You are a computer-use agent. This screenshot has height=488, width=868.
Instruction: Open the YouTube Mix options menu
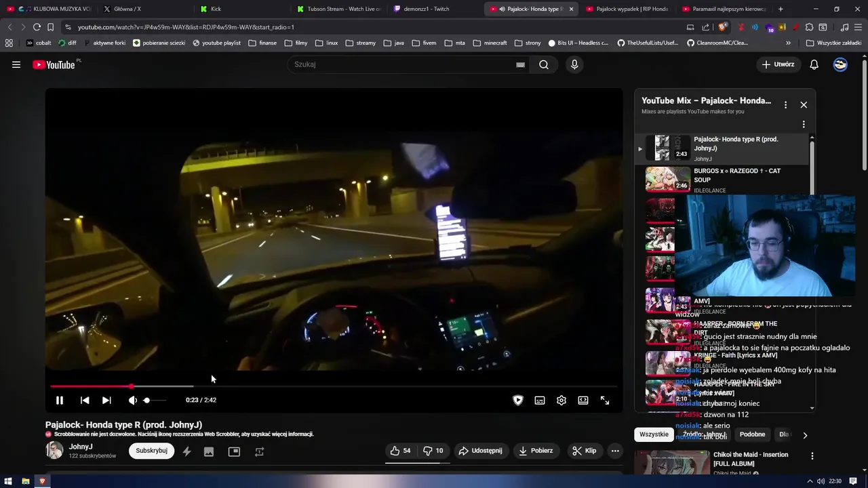785,105
